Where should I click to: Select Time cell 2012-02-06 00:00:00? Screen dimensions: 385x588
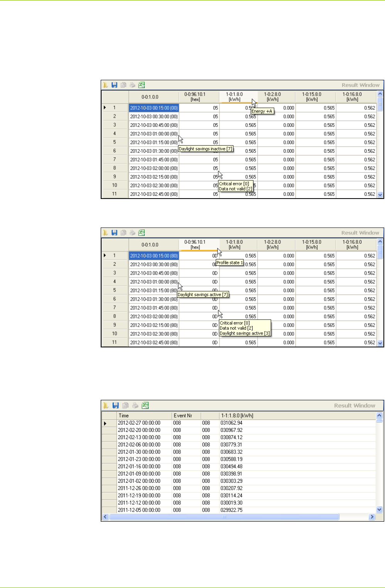(x=144, y=445)
